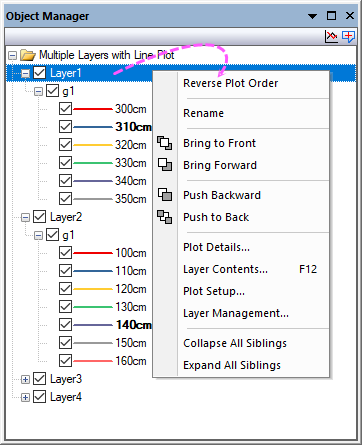Select Rename in the context menu

(241, 113)
